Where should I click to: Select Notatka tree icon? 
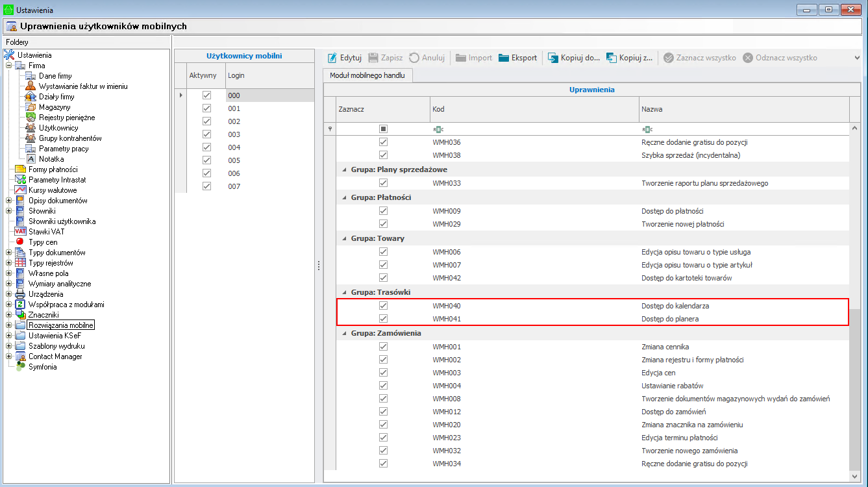(x=31, y=159)
